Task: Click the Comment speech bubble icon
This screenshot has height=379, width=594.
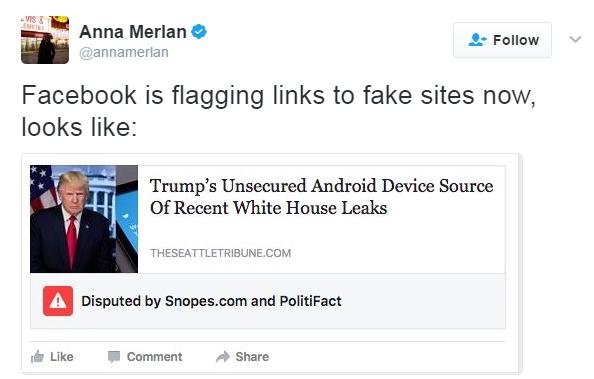Action: click(114, 357)
